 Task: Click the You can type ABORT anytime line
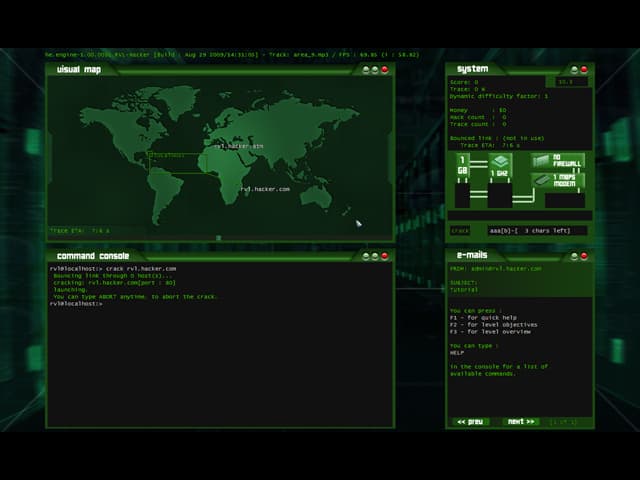(136, 297)
